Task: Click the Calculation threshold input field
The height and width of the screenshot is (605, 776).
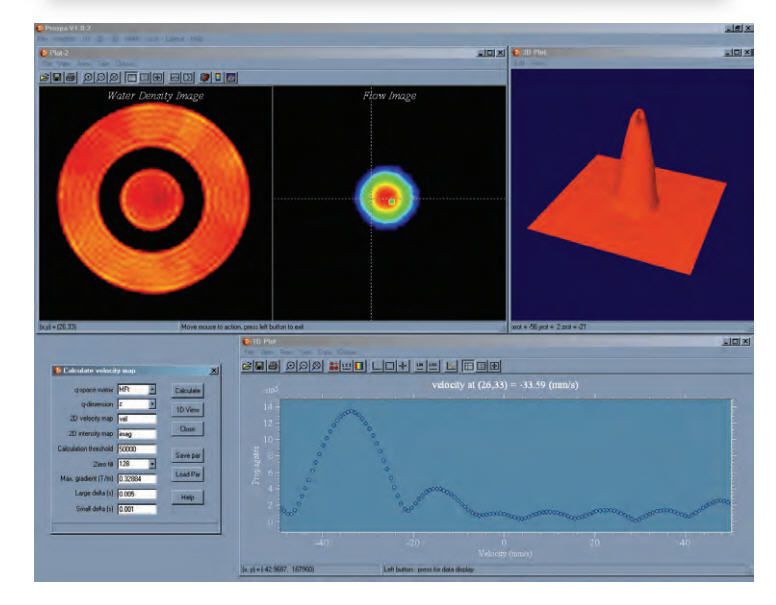Action: click(136, 449)
